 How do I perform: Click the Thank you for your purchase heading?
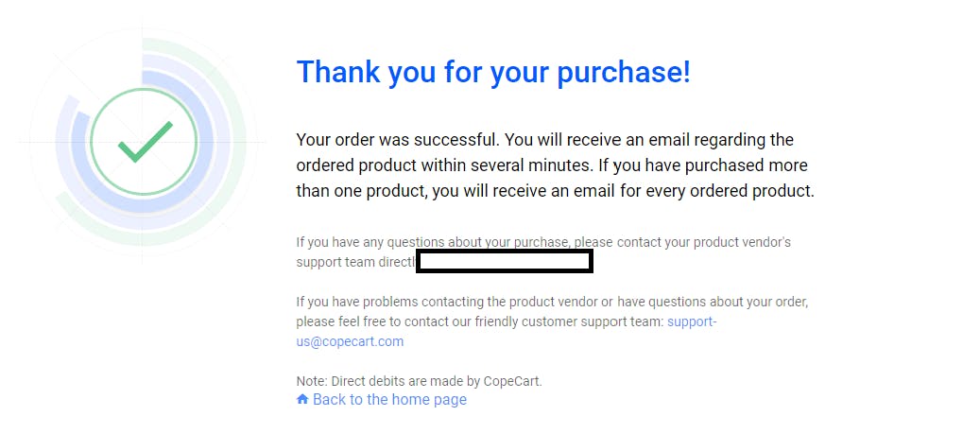click(x=493, y=71)
